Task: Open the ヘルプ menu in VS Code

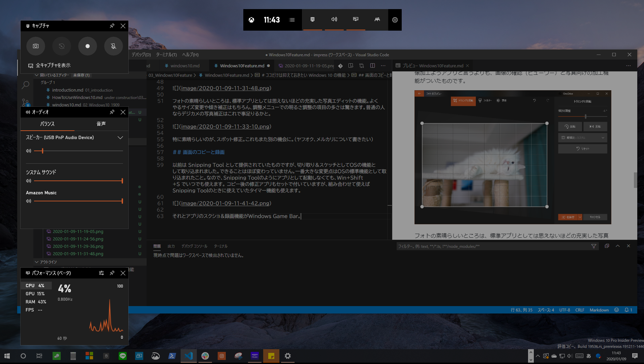Action: click(190, 55)
